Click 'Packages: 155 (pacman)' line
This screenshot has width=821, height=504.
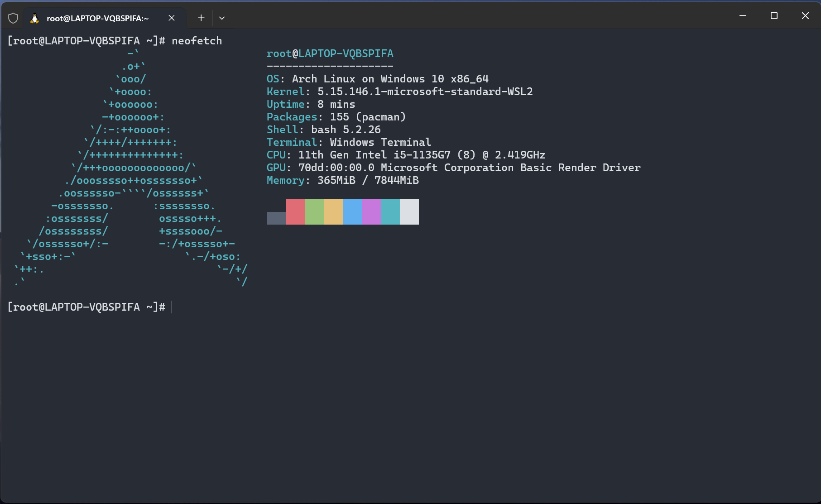(x=336, y=117)
